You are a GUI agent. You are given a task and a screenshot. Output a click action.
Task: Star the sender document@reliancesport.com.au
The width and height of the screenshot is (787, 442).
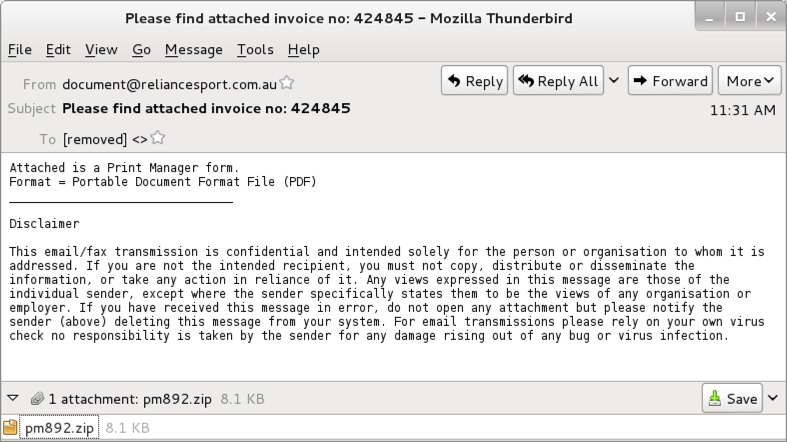287,83
